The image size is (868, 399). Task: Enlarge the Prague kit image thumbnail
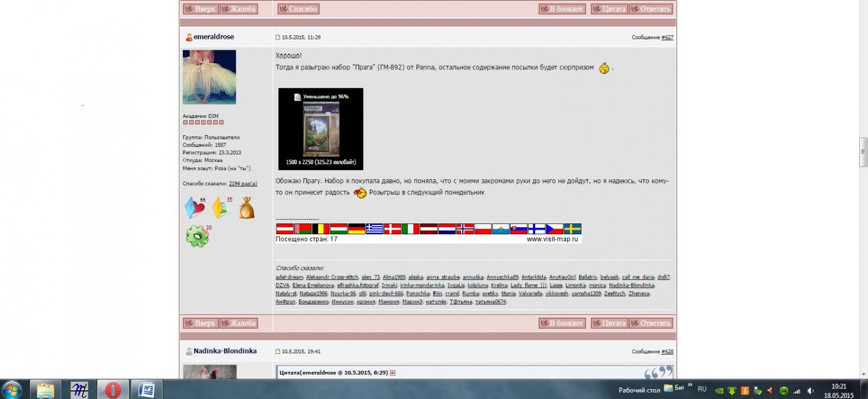coord(321,129)
